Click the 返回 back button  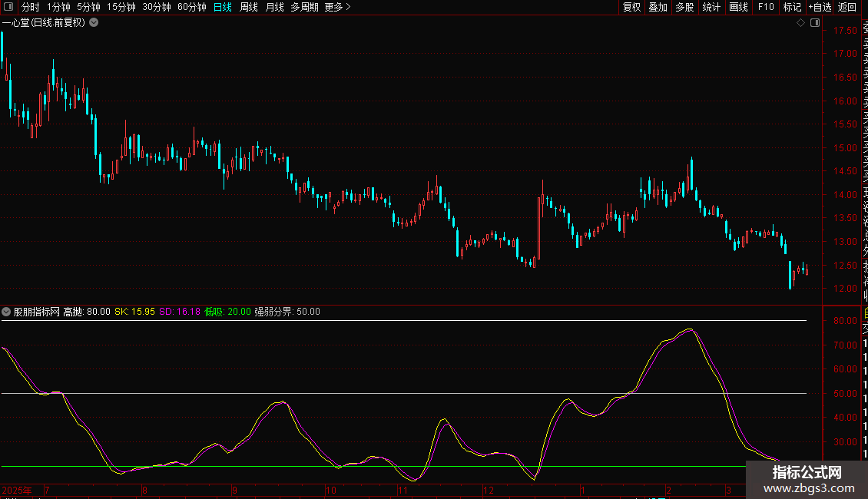[x=847, y=7]
